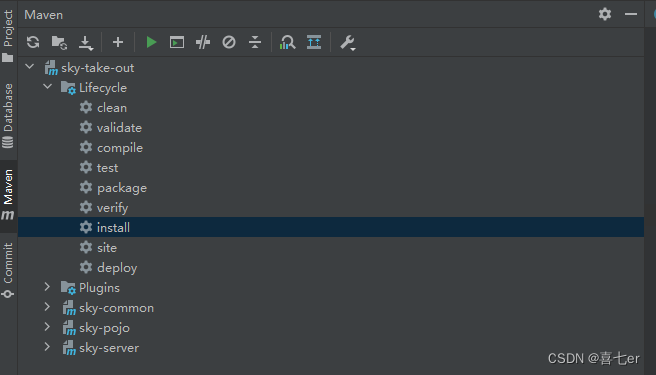Screen dimensions: 656x375
Task: Reload all Maven projects
Action: click(33, 42)
